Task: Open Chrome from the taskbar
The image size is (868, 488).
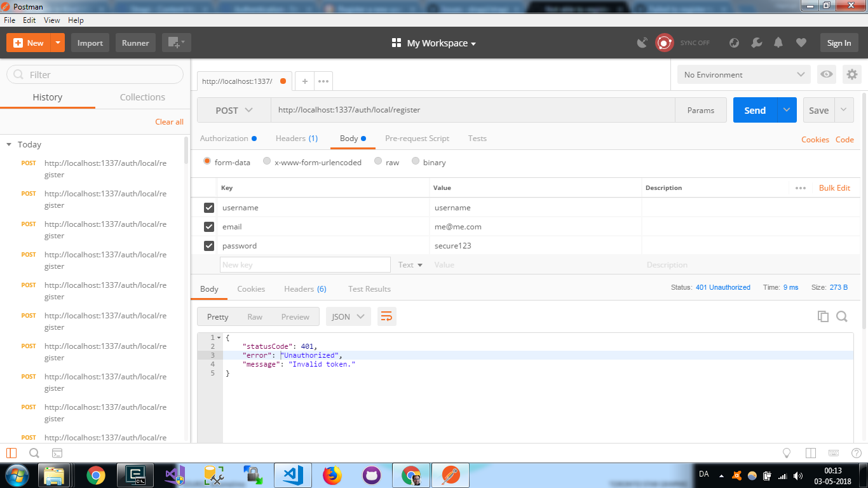Action: (96, 475)
